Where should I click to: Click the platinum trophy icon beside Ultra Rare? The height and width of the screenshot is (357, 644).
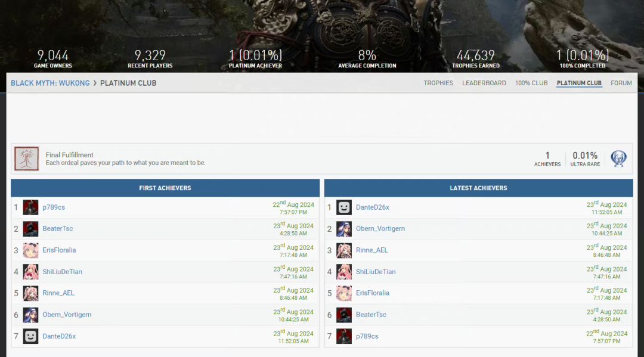click(618, 159)
